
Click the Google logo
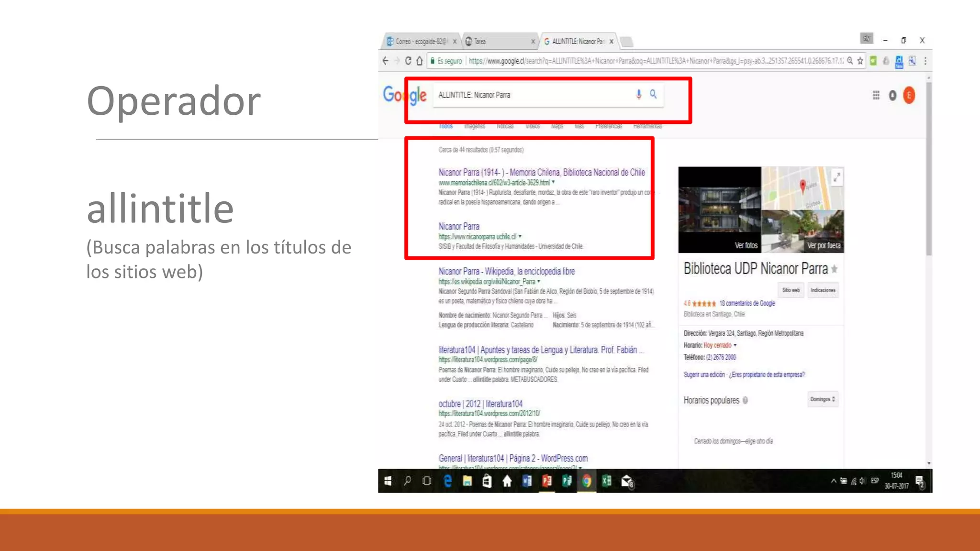coord(405,95)
